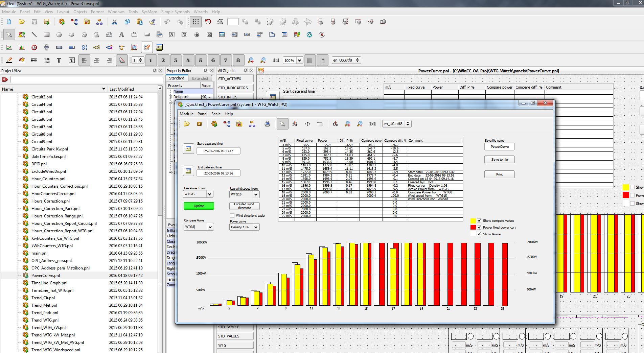The width and height of the screenshot is (644, 353).
Task: Open End date calendar picker button
Action: coord(188,171)
